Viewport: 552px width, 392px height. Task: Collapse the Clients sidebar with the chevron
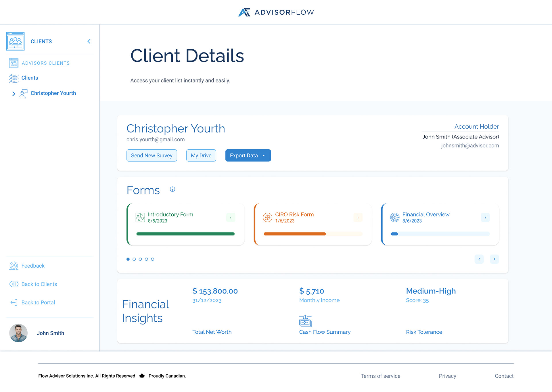89,41
